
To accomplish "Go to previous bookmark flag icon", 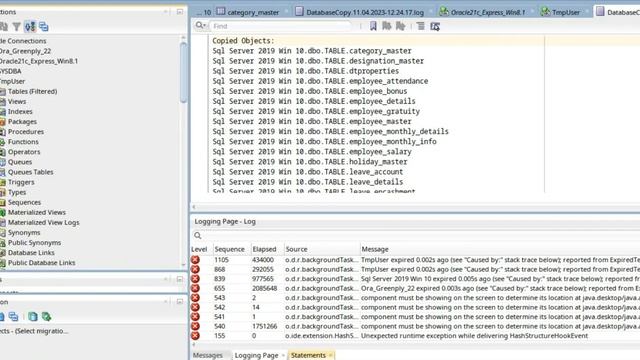I will pos(387,26).
